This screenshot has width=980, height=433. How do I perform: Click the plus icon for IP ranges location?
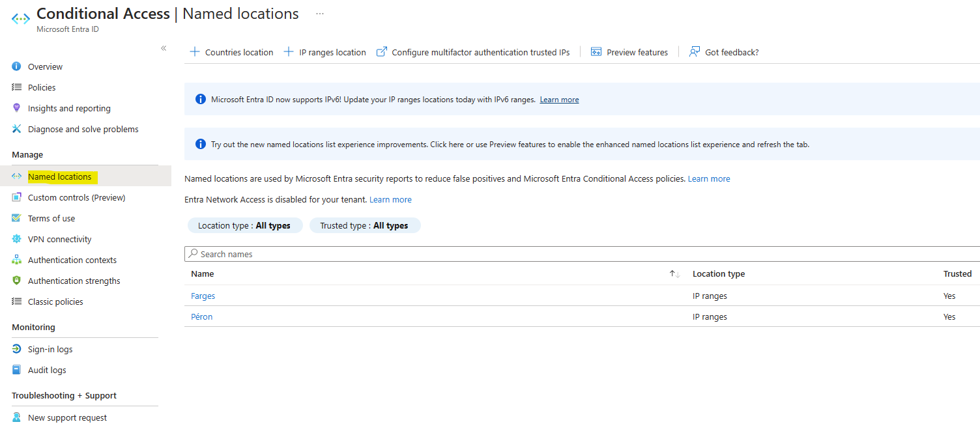point(289,52)
